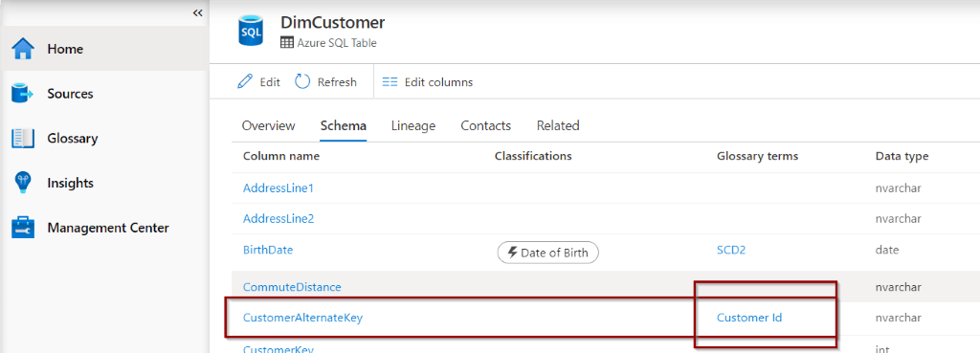Open the AddressLine2 column link

pos(278,219)
